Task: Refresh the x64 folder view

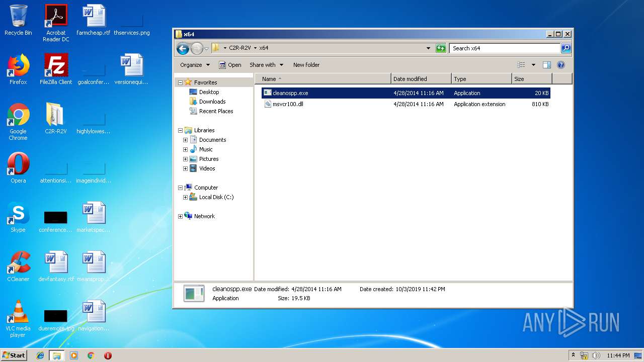Action: coord(441,48)
